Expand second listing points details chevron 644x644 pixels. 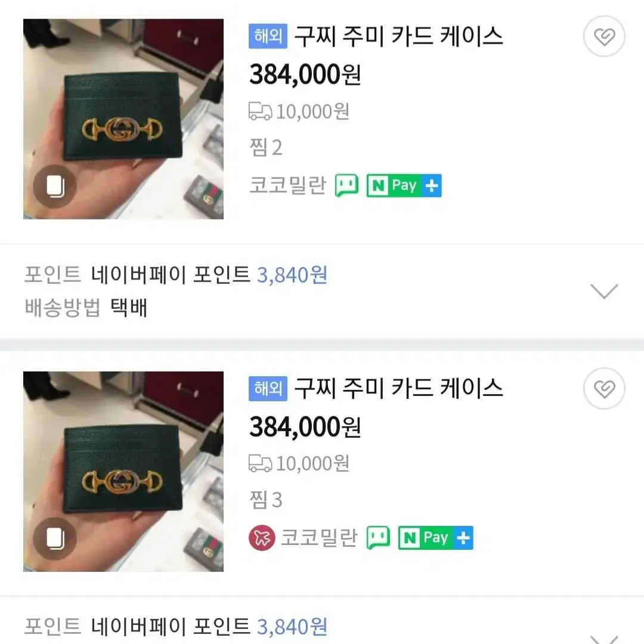tap(604, 639)
